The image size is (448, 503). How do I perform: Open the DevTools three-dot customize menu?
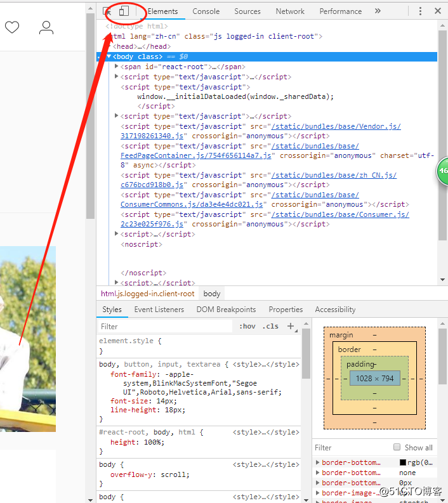[x=420, y=11]
